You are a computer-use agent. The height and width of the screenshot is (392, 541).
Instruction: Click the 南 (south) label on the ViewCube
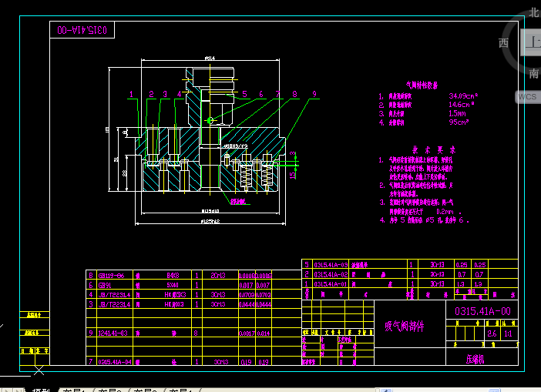pos(534,74)
